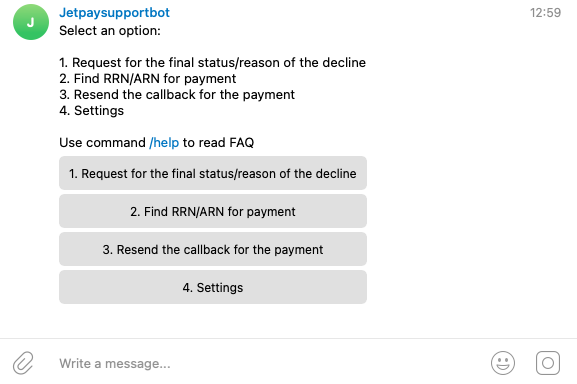Click message body line 4 Settings text
The image size is (577, 384).
click(92, 110)
